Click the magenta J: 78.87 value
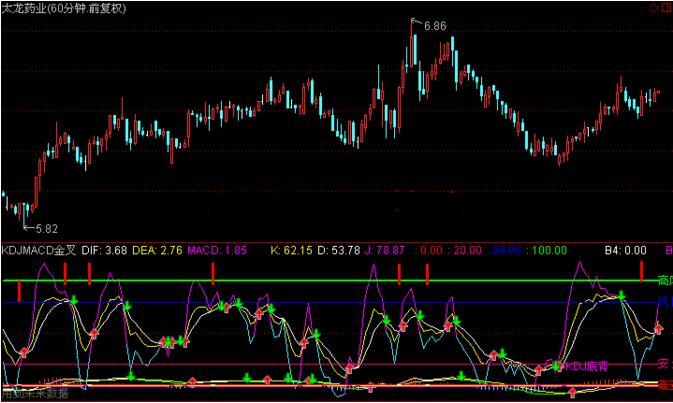The width and height of the screenshot is (673, 403). click(385, 249)
